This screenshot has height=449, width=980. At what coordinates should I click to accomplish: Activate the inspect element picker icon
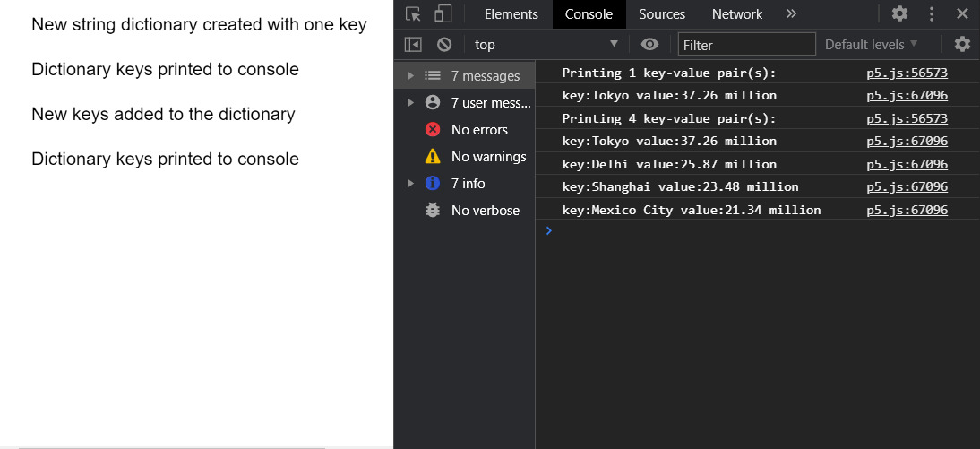(x=413, y=13)
